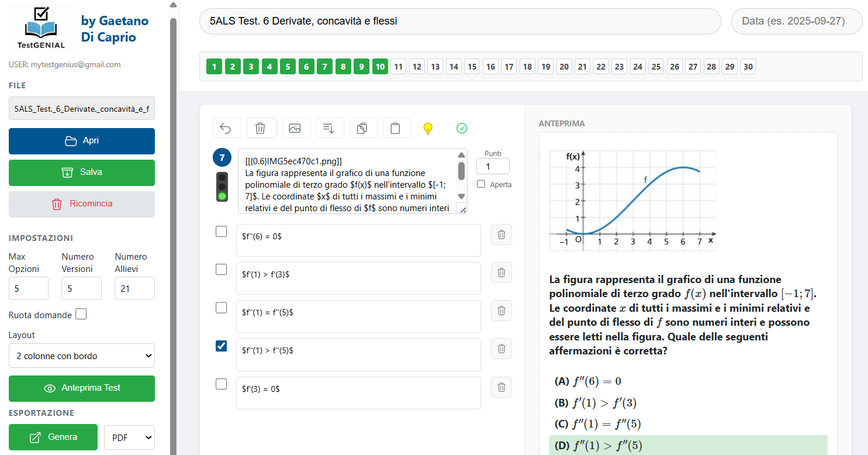Delete answer option $f'(3) = 0$ with its trash icon
This screenshot has width=868, height=455.
click(x=501, y=387)
